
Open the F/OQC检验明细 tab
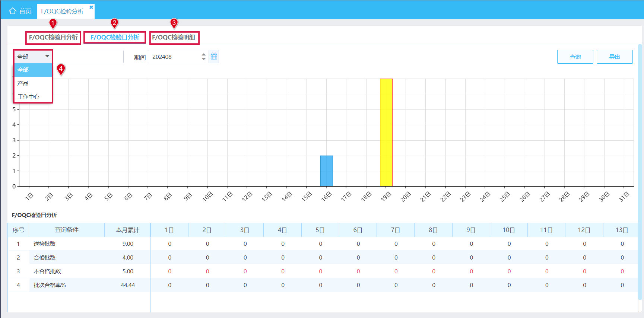174,37
